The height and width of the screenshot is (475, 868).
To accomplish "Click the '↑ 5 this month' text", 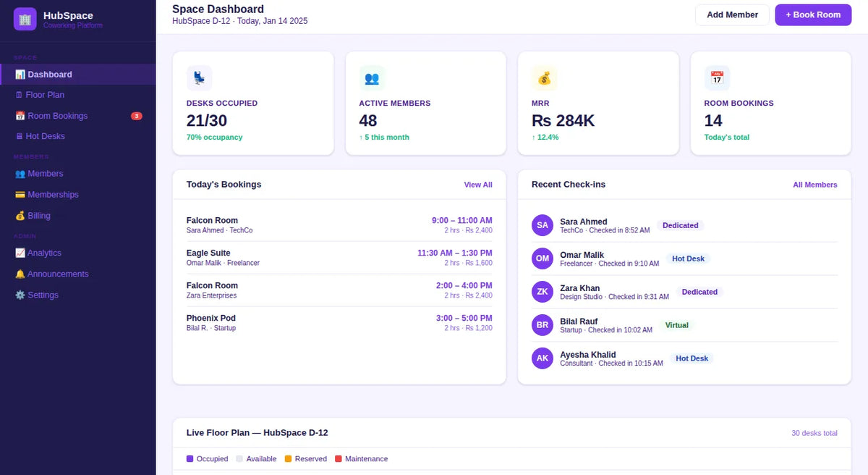I will click(384, 137).
